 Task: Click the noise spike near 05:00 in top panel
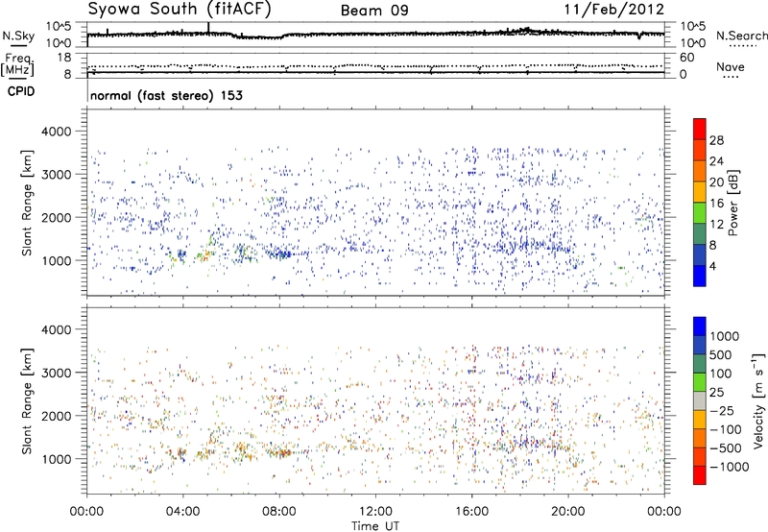coord(208,28)
